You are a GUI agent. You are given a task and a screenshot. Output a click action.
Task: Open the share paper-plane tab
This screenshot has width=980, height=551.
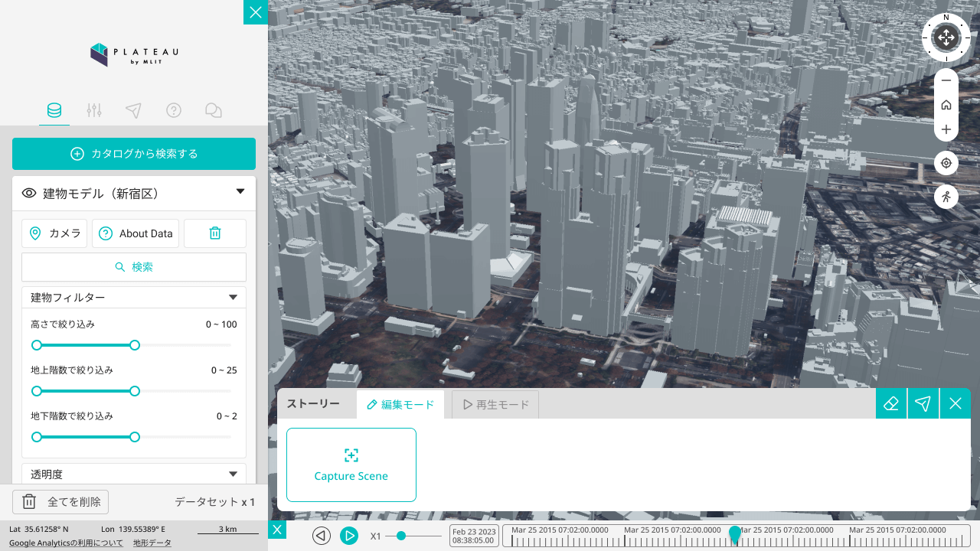tap(134, 111)
